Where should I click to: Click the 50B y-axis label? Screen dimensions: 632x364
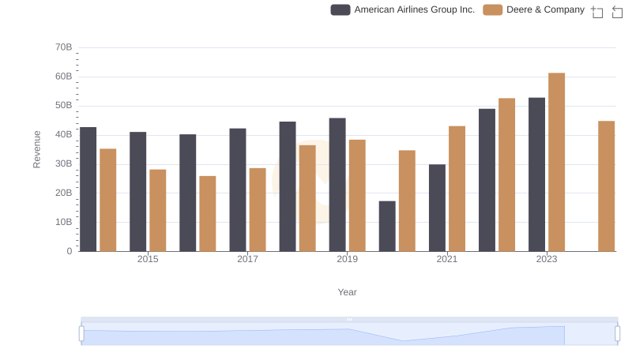coord(64,106)
